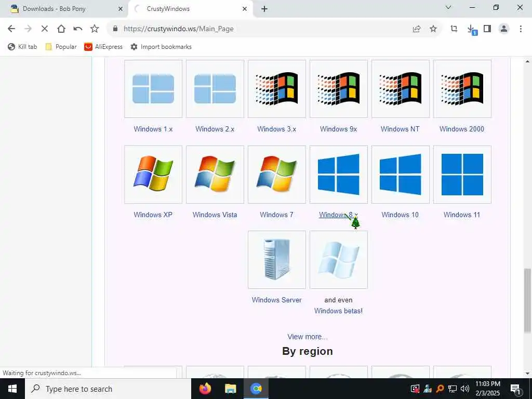532x399 pixels.
Task: Click the Windows 10 logo thumbnail
Action: [x=401, y=175]
